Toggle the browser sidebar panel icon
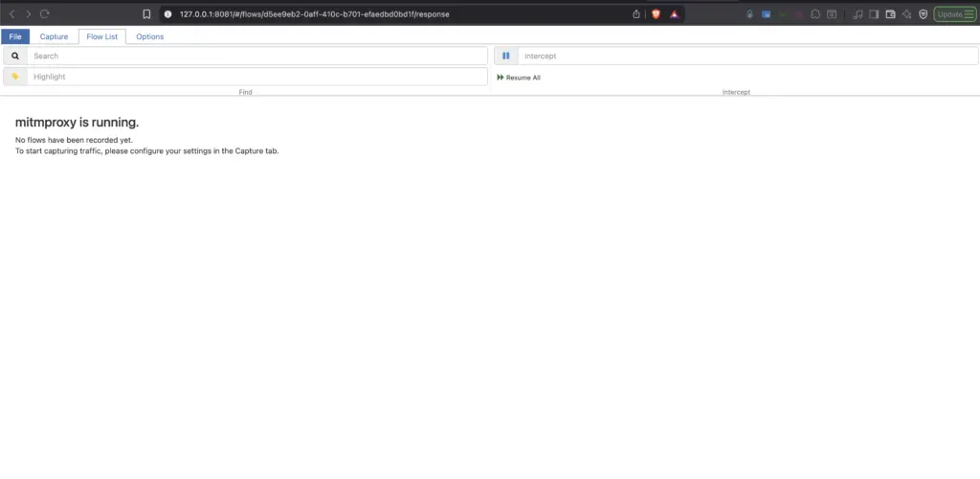 coord(875,13)
